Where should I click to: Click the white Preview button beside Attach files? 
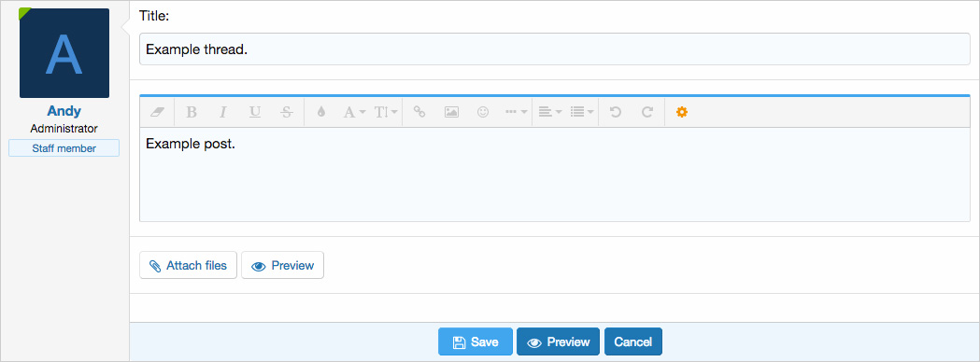tap(282, 265)
